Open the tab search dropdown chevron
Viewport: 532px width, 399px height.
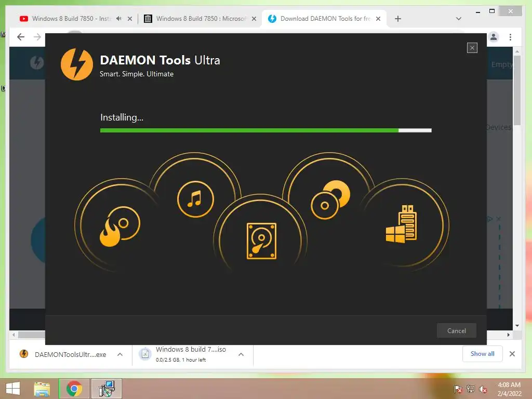point(458,19)
